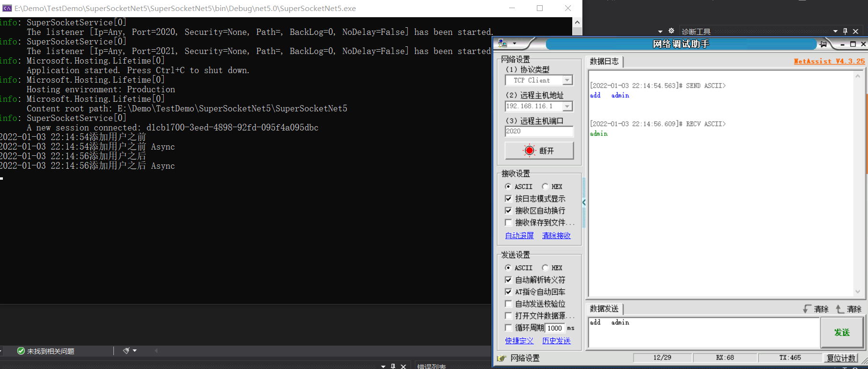This screenshot has width=868, height=369.
Task: Click the console app icon in title bar
Action: (7, 8)
